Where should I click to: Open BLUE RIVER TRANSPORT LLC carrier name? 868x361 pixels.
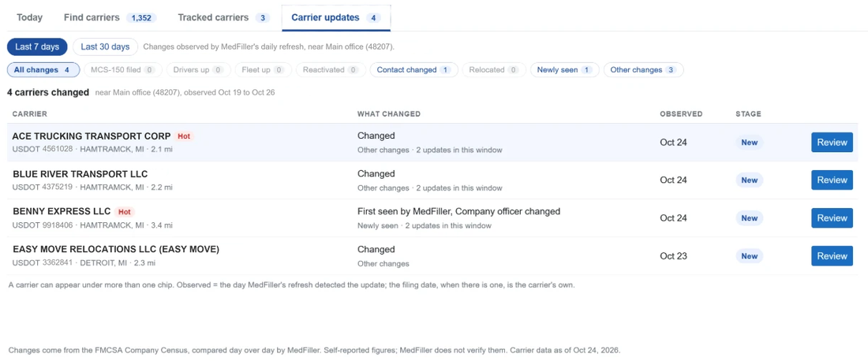click(x=80, y=174)
